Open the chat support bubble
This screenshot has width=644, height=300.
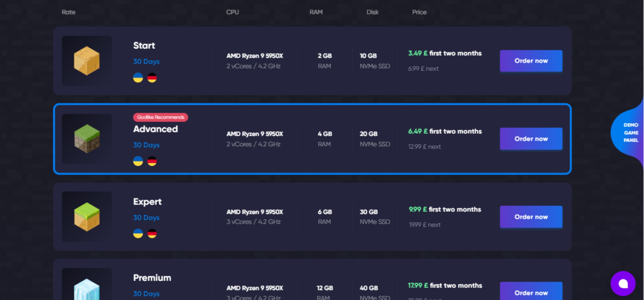(x=623, y=284)
